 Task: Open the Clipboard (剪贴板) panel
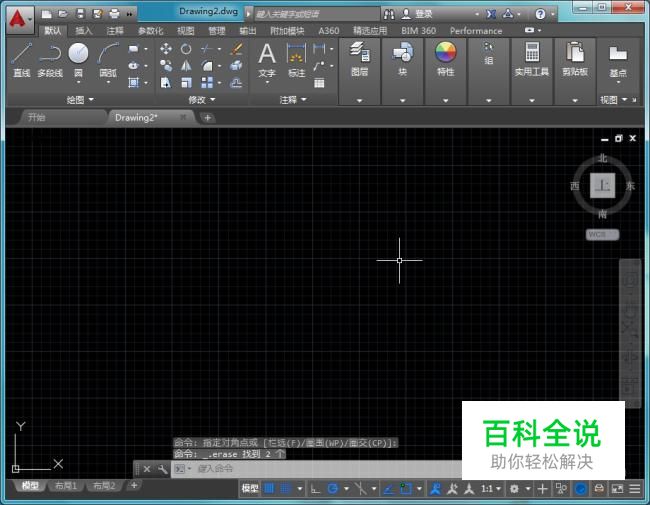click(x=575, y=54)
